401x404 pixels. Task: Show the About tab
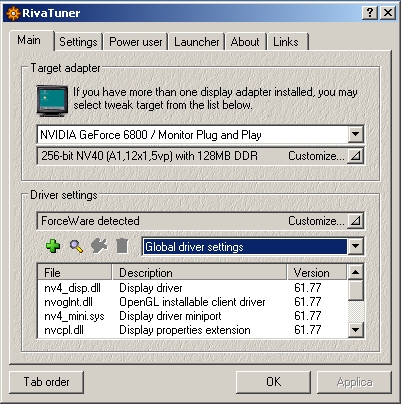pyautogui.click(x=245, y=42)
